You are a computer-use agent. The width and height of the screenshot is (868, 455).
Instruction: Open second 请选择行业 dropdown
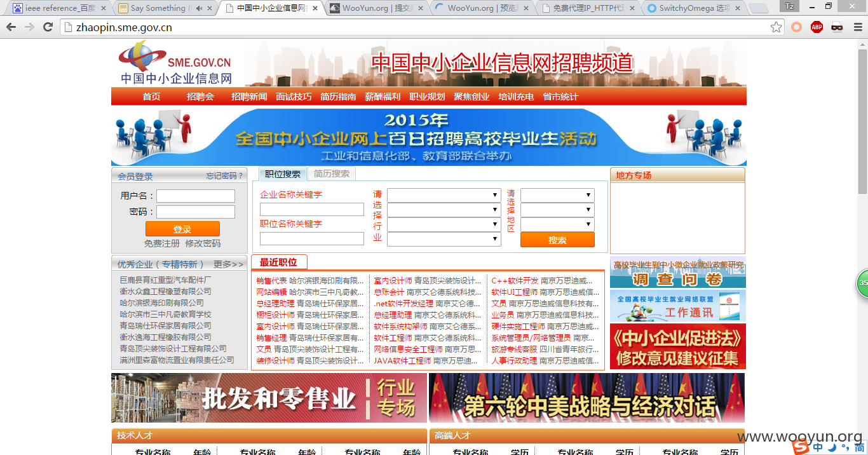coord(444,210)
